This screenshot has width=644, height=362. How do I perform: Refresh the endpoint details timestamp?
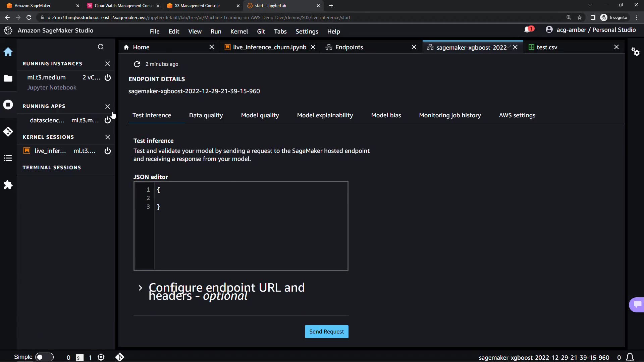click(137, 64)
